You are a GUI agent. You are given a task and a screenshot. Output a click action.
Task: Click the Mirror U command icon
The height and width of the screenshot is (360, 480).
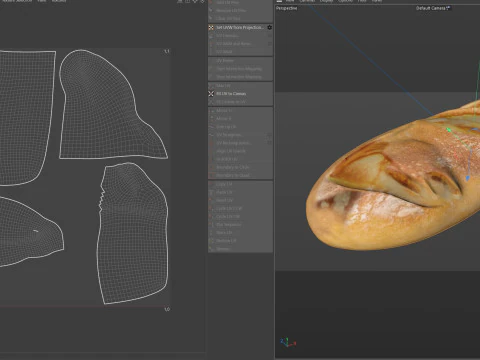(x=211, y=110)
